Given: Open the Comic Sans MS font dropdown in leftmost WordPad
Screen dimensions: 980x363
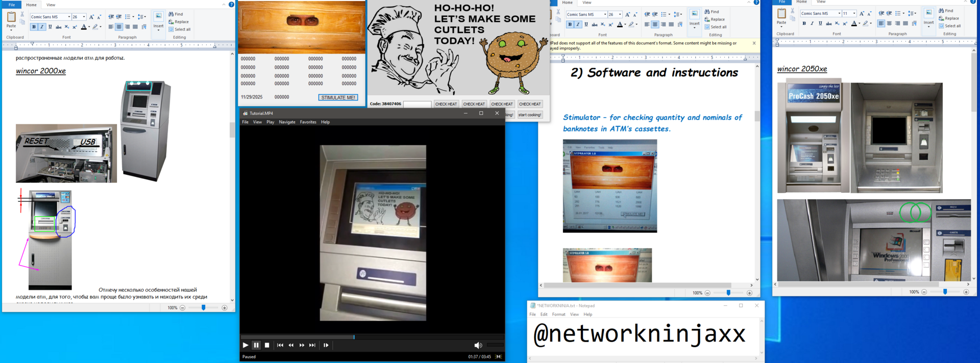Looking at the screenshot, I should pos(69,17).
